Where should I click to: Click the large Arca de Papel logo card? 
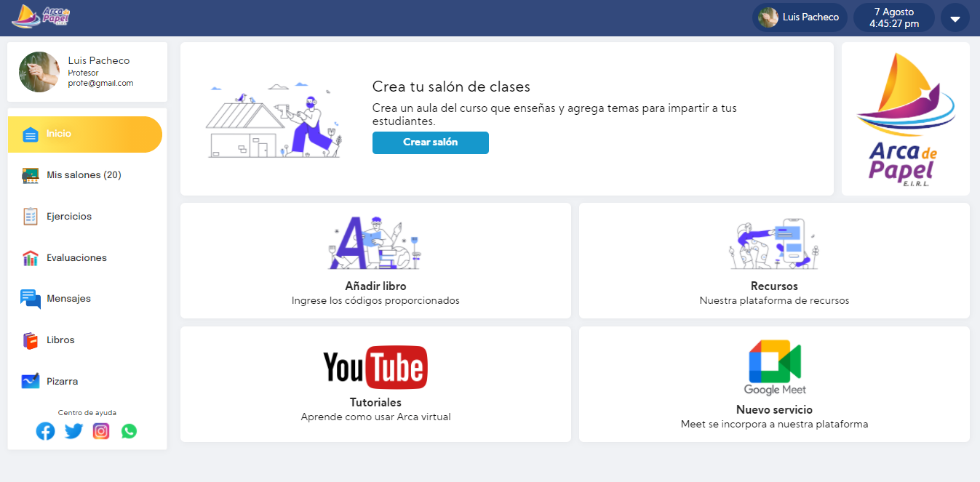coord(906,119)
